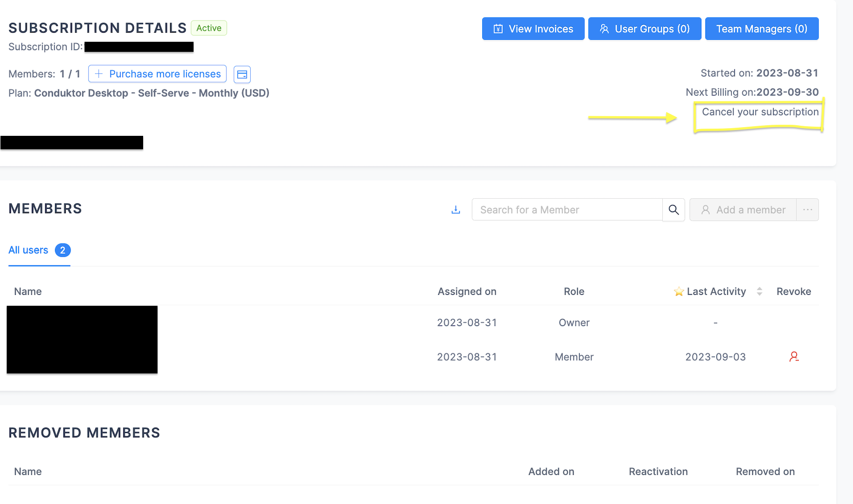The image size is (853, 504).
Task: Revoke the Member user's license icon
Action: point(794,357)
